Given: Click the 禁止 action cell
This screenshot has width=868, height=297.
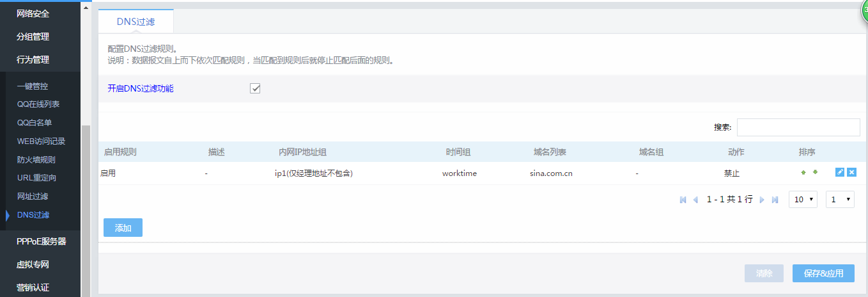Looking at the screenshot, I should 732,173.
